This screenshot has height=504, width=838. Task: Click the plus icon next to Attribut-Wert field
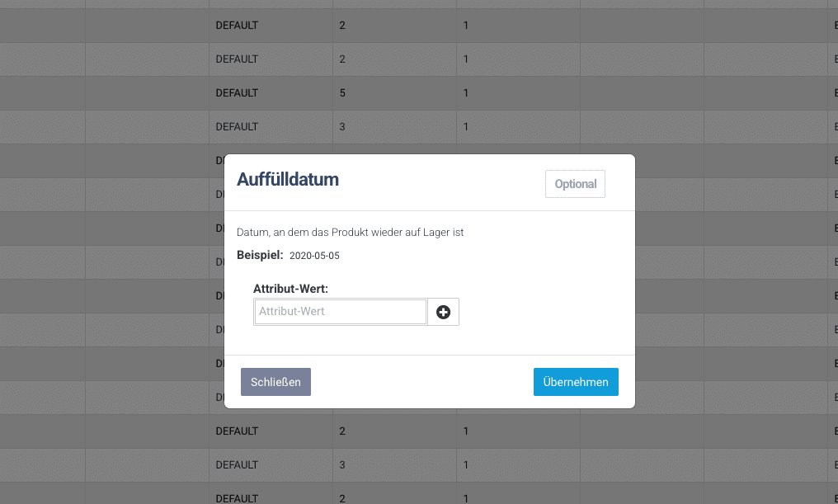tap(443, 312)
